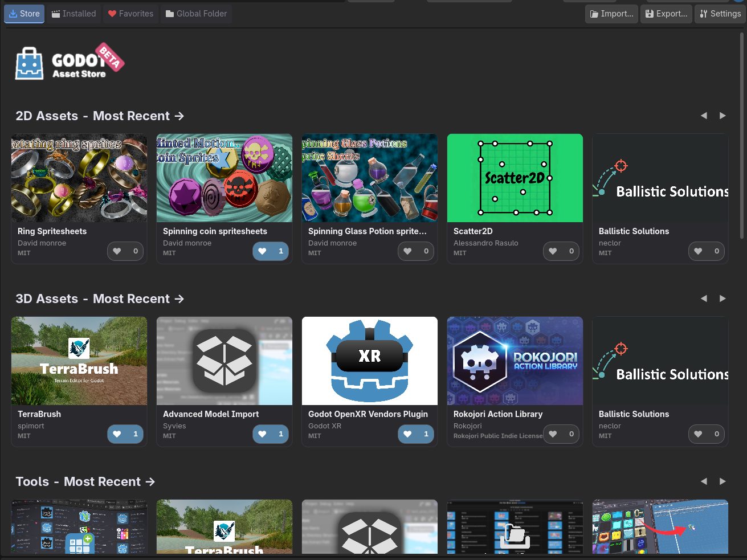Switch to the Store tab
This screenshot has width=747, height=560.
(x=24, y=14)
